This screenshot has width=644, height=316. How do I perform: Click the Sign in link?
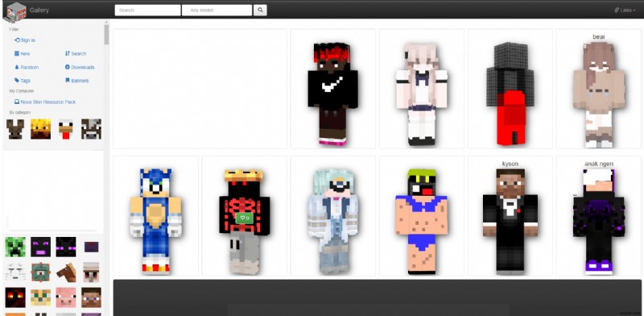coord(25,40)
